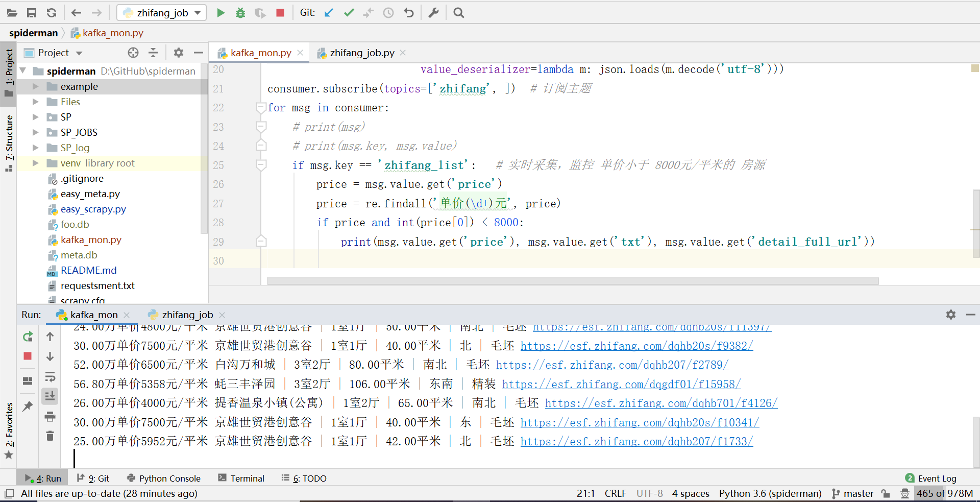Image resolution: width=980 pixels, height=502 pixels.
Task: Toggle scroll to end in Run console
Action: click(50, 396)
